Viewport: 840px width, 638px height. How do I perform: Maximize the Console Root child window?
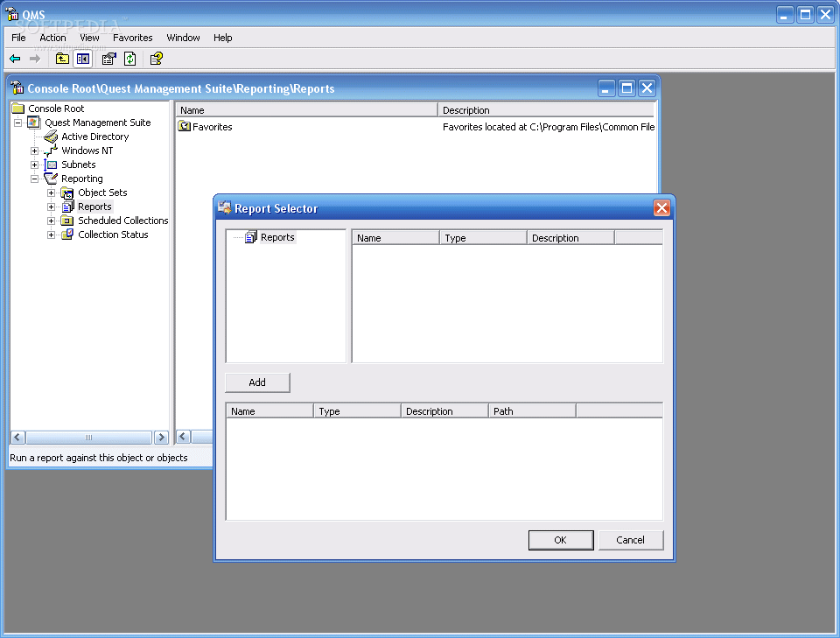(626, 88)
